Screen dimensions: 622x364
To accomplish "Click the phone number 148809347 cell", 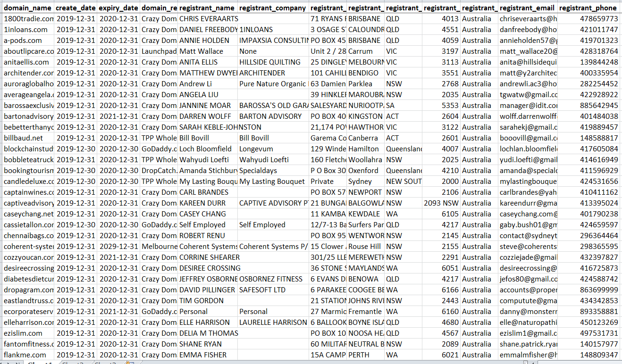I will tap(589, 355).
